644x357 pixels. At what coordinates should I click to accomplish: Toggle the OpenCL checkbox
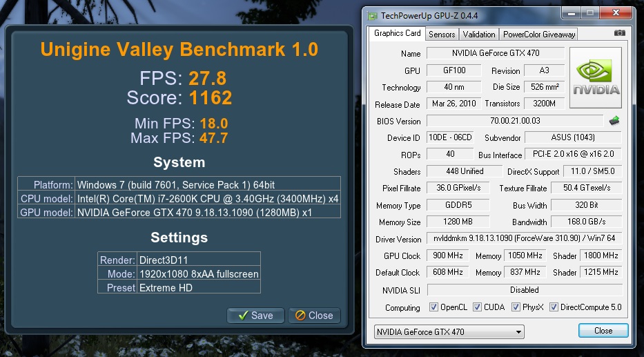(433, 307)
